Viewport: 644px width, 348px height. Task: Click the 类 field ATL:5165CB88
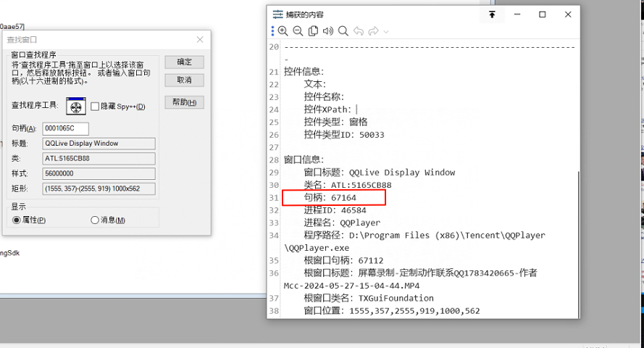[x=99, y=159]
